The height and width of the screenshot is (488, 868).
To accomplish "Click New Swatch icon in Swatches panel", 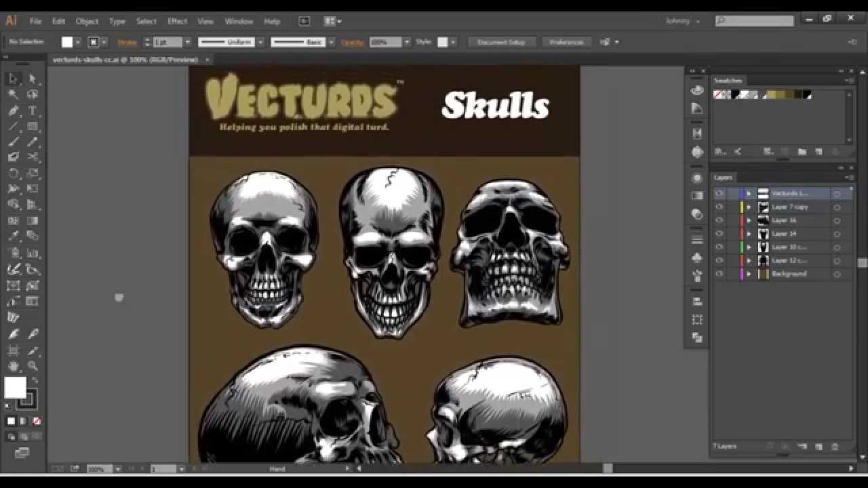I will tap(818, 152).
